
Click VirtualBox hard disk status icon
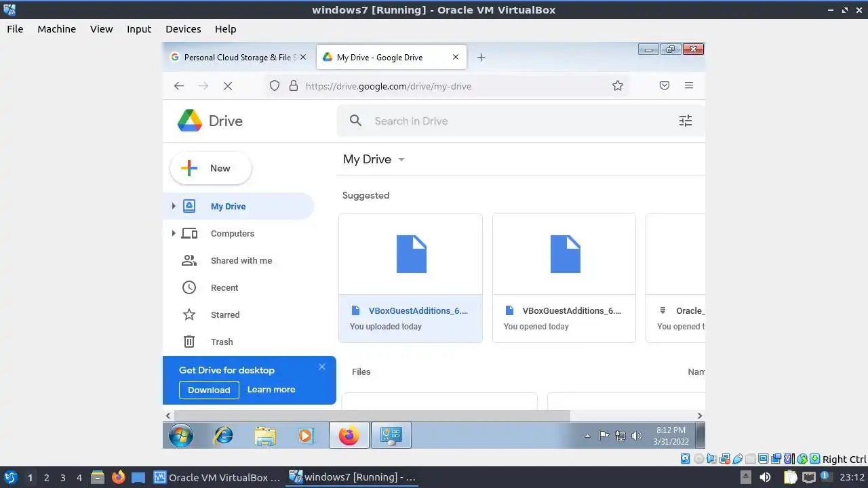686,459
